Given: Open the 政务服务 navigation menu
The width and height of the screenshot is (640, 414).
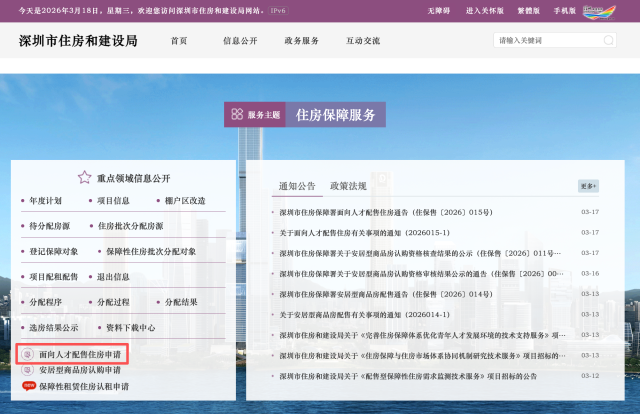Looking at the screenshot, I should click(301, 41).
